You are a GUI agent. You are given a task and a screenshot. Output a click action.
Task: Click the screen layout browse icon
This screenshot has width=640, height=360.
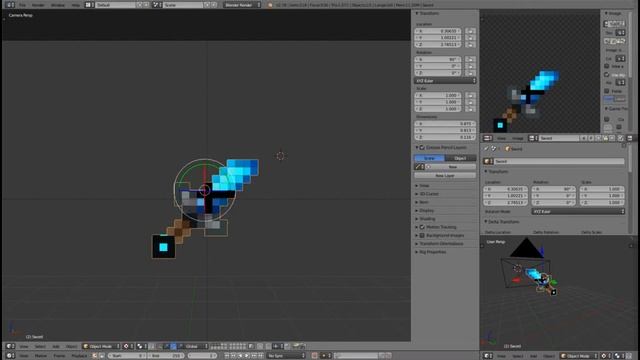(x=89, y=5)
